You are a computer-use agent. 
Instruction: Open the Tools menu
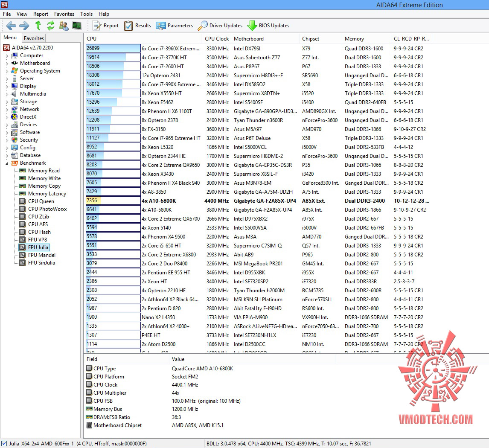coord(86,14)
